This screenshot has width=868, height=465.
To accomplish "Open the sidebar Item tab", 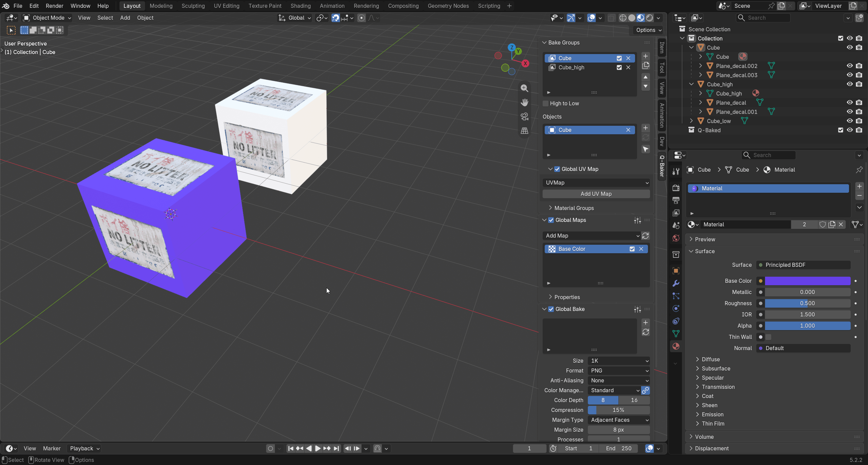I will [662, 47].
